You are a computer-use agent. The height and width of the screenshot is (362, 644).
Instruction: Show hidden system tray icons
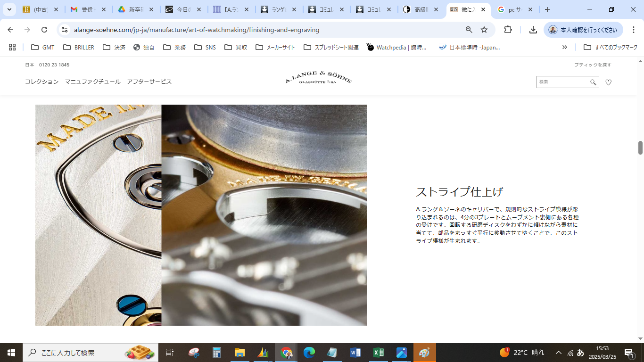[x=559, y=353]
